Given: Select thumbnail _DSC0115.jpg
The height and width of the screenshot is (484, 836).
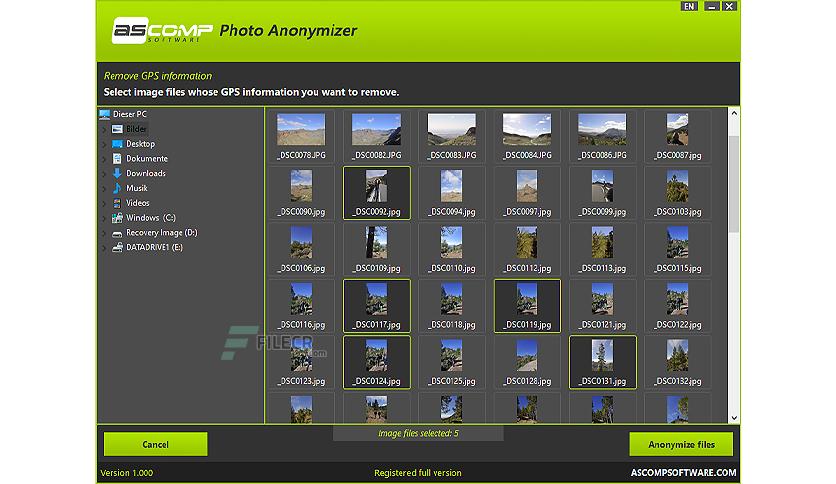Looking at the screenshot, I should [x=678, y=249].
